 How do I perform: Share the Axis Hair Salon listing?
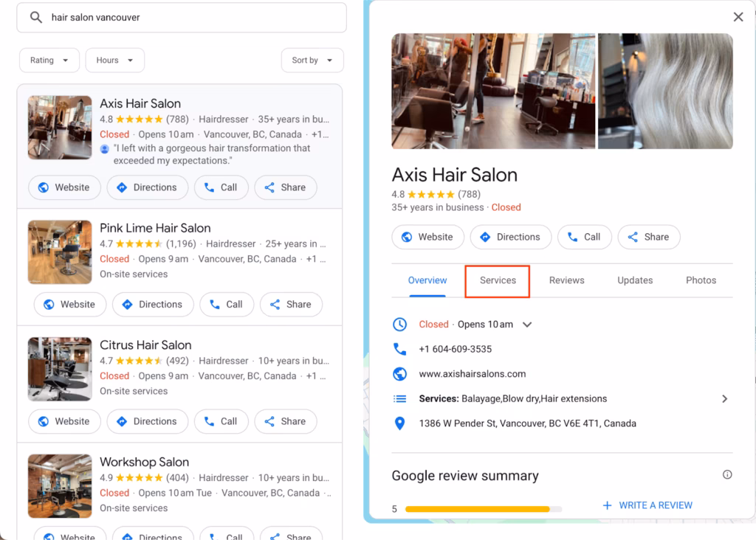click(286, 187)
